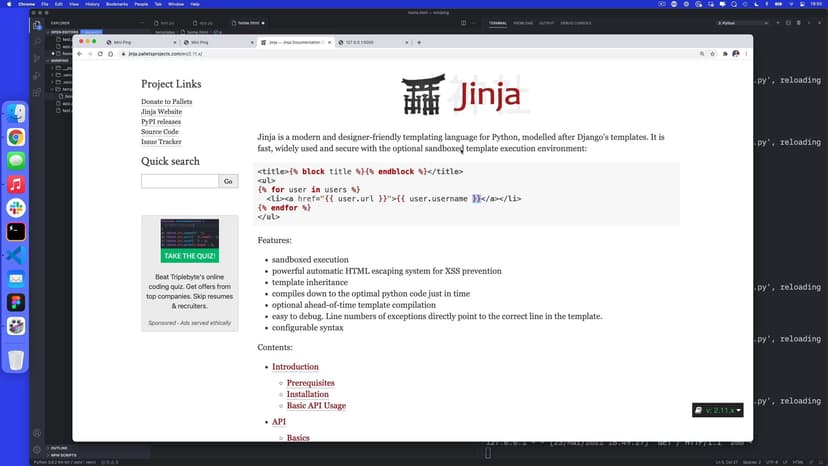The height and width of the screenshot is (466, 828).
Task: Expand the Outline section in VS Code
Action: click(58, 448)
